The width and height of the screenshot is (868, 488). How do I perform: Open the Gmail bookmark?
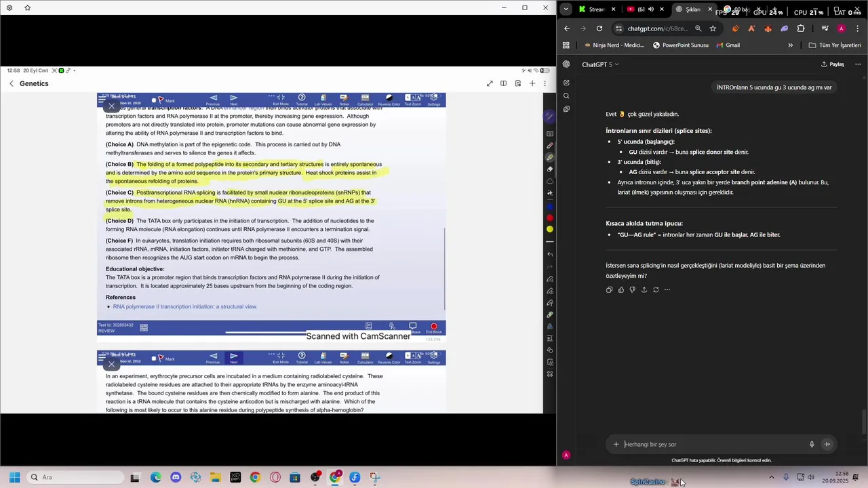(x=728, y=45)
